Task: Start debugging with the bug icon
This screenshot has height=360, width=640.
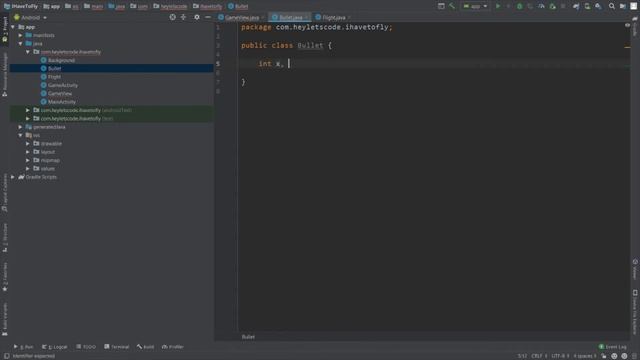Action: (519, 6)
